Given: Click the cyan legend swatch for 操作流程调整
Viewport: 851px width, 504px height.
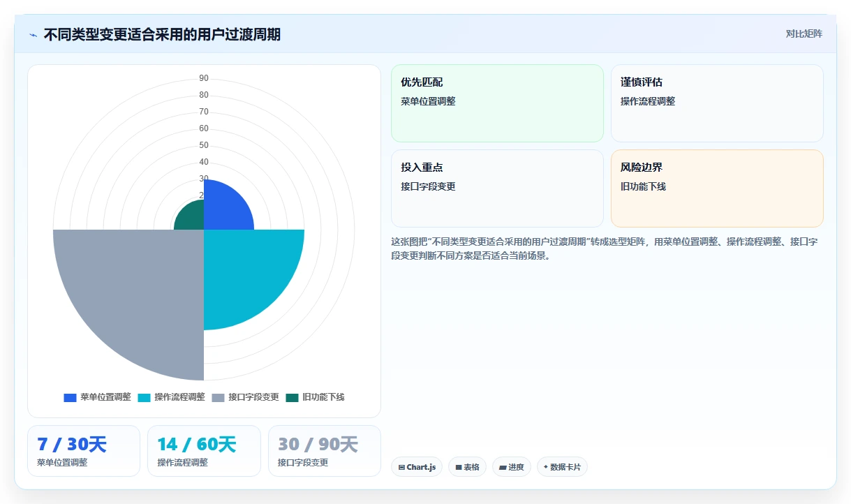Looking at the screenshot, I should (x=144, y=397).
